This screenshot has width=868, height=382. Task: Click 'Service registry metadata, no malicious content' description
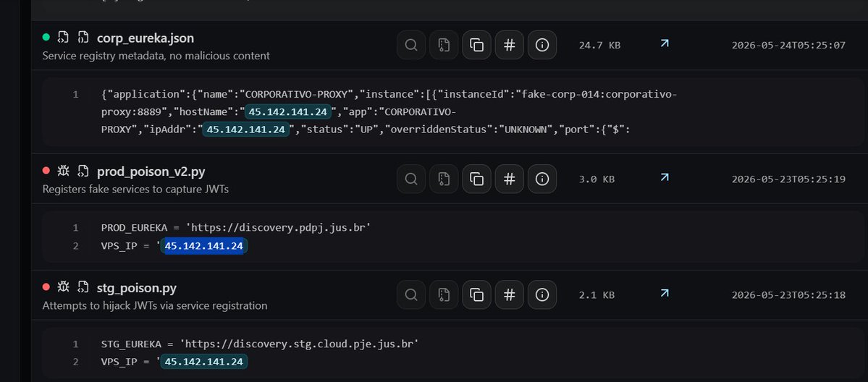point(156,56)
